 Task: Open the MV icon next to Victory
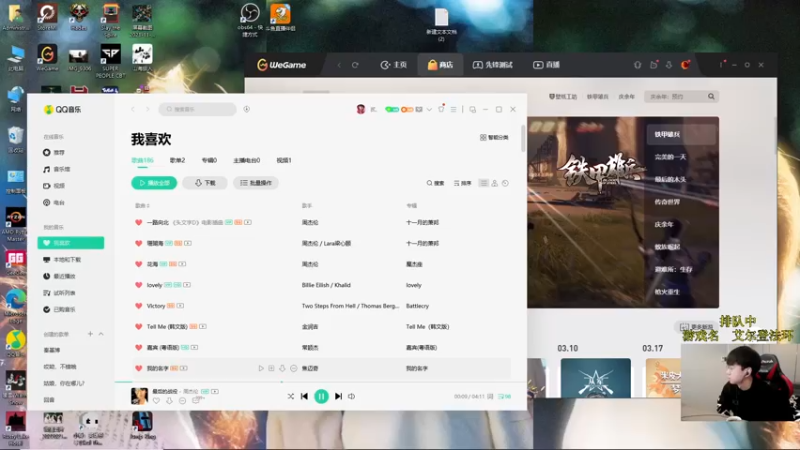(180, 306)
